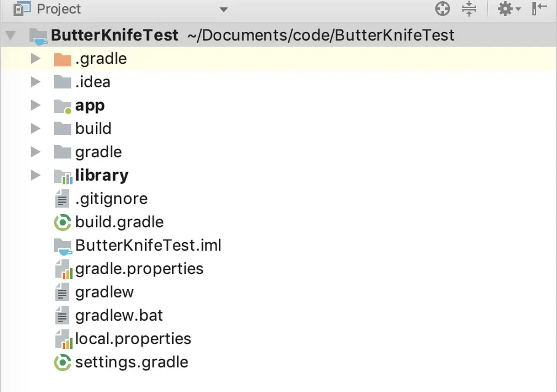Viewport: 557px width, 392px height.
Task: Select the gradlew script file
Action: point(104,292)
